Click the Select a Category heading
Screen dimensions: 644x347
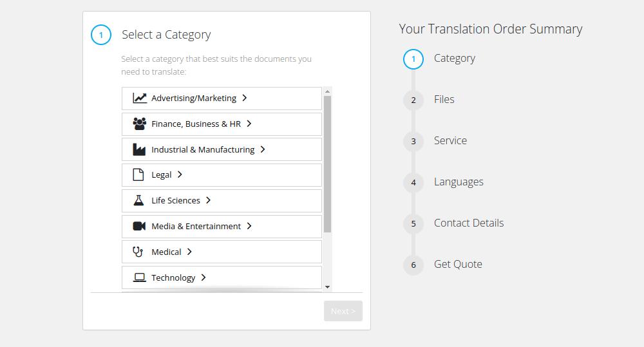(x=166, y=35)
